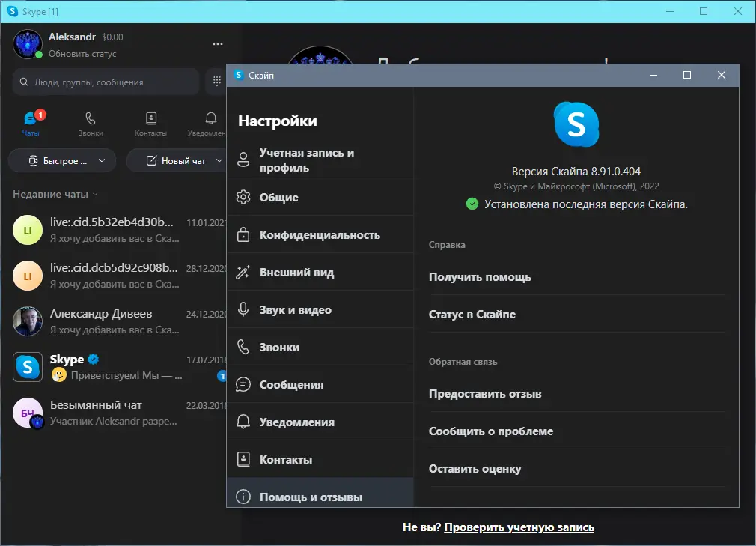
Task: Switch to the Chats tab
Action: (x=31, y=124)
